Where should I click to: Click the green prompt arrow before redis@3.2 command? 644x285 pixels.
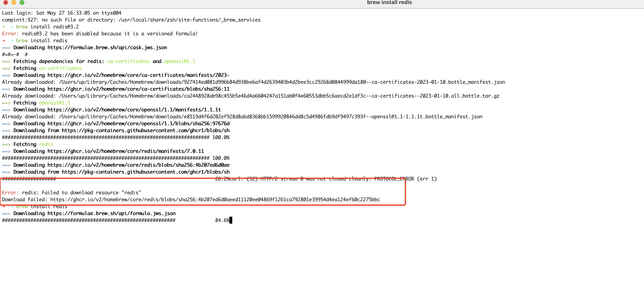(x=3, y=27)
